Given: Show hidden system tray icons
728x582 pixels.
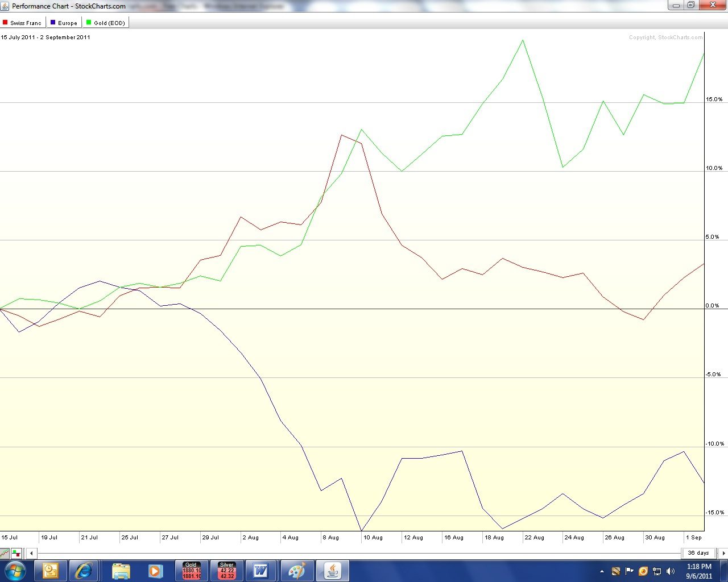Looking at the screenshot, I should point(602,571).
